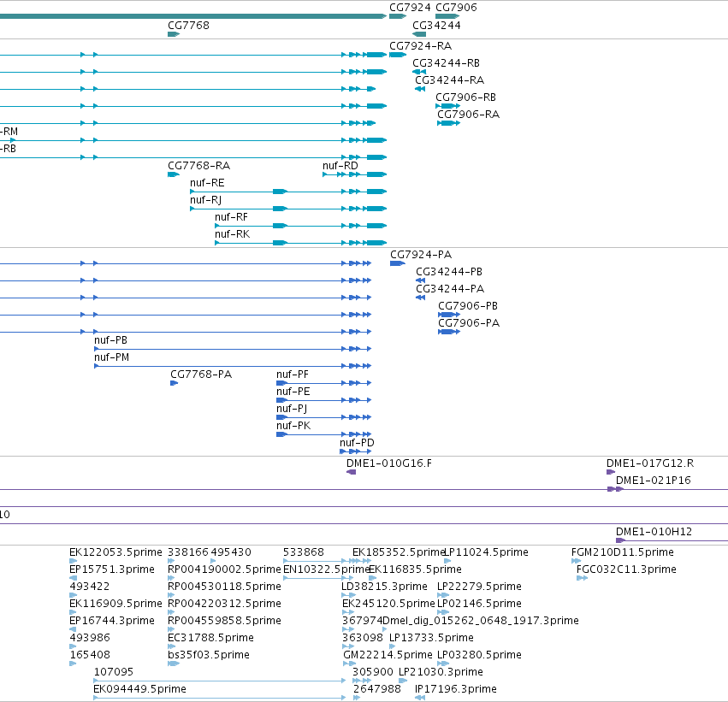Click EST RP004530118.5prime
The height and width of the screenshot is (702, 728).
coord(171,595)
